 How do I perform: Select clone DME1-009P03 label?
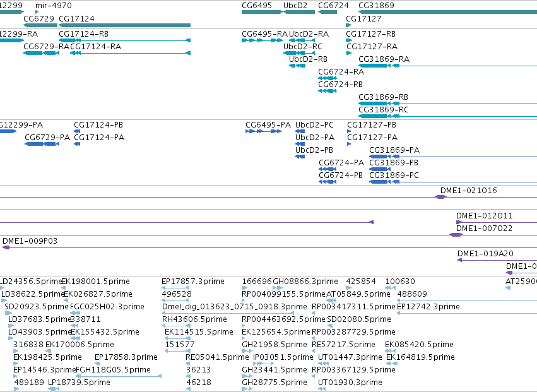(30, 242)
